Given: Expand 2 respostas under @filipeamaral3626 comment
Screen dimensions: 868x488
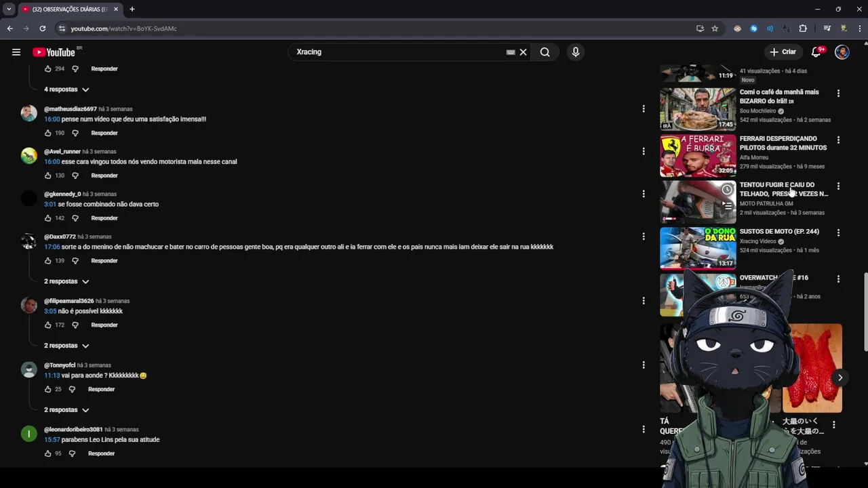Looking at the screenshot, I should pyautogui.click(x=66, y=346).
